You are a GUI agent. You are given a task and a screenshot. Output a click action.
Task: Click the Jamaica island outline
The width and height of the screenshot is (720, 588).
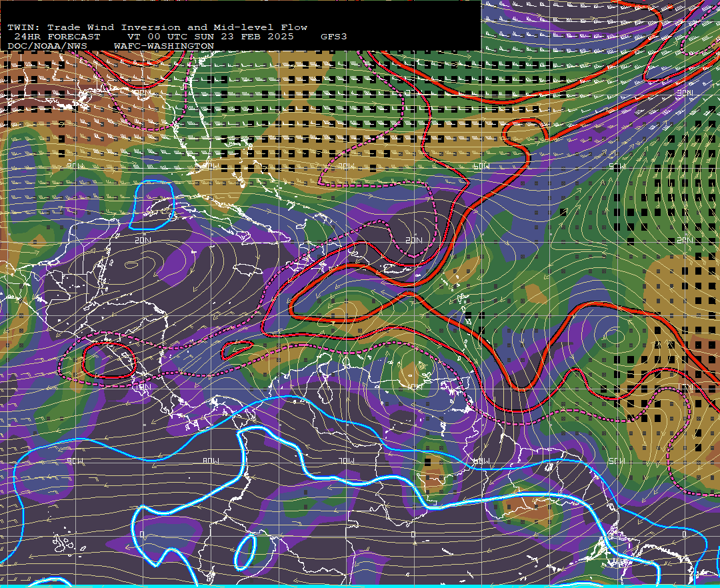point(247,269)
